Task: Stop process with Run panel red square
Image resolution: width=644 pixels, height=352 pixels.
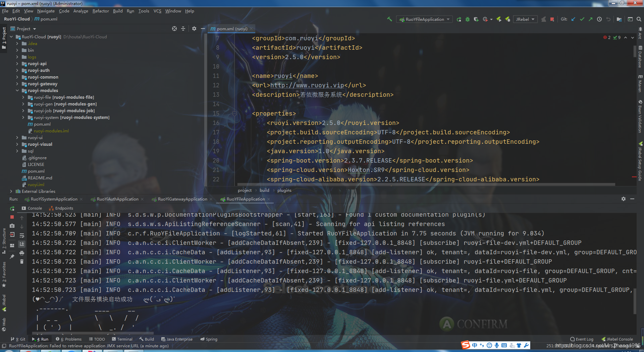Action: pos(12,217)
